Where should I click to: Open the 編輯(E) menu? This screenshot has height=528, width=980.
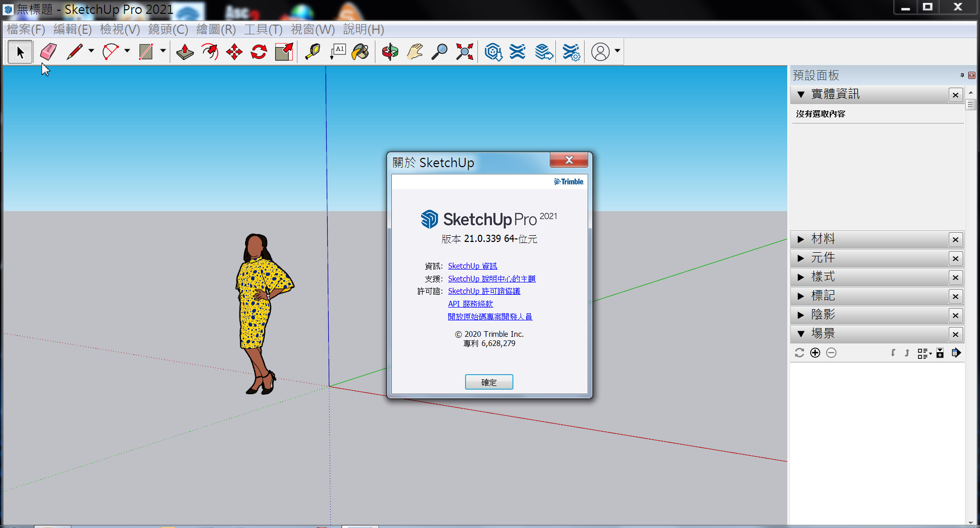(x=73, y=29)
